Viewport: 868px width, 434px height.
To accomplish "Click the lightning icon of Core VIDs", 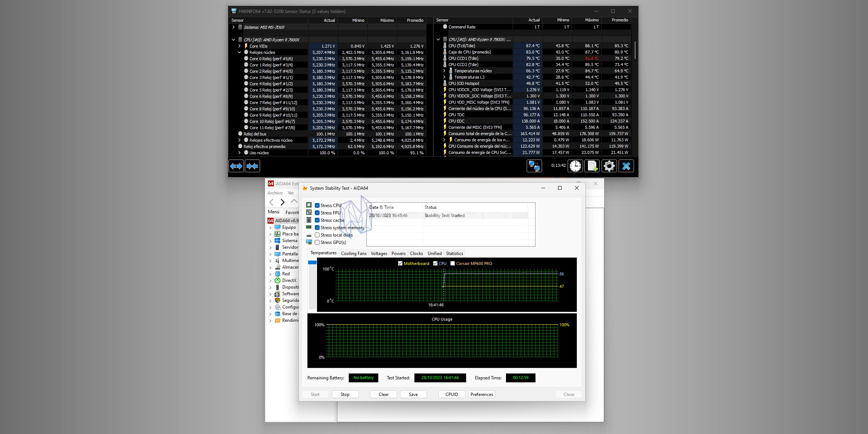I will [x=246, y=46].
